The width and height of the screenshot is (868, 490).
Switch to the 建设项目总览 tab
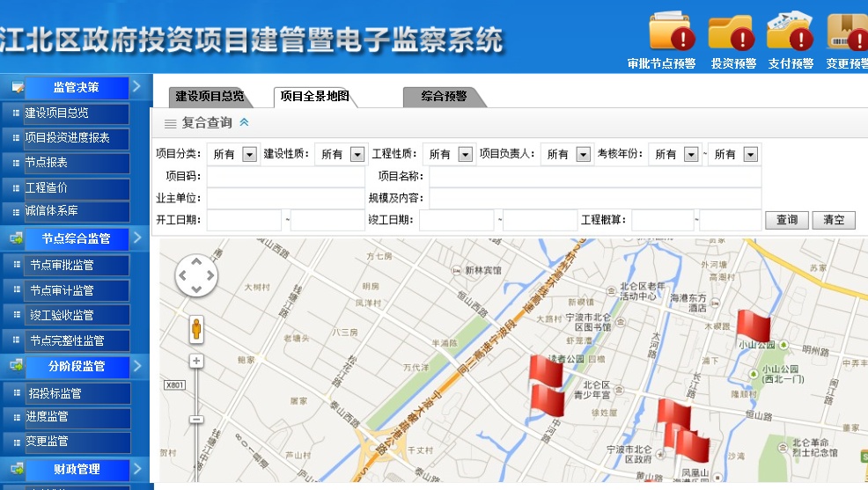tap(210, 96)
